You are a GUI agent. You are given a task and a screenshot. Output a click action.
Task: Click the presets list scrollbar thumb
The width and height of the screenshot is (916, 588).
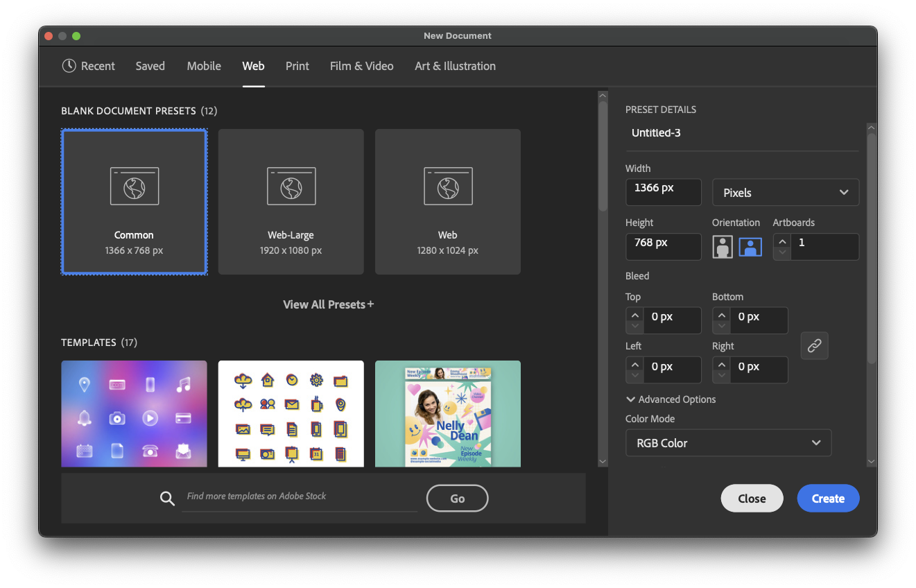[603, 156]
